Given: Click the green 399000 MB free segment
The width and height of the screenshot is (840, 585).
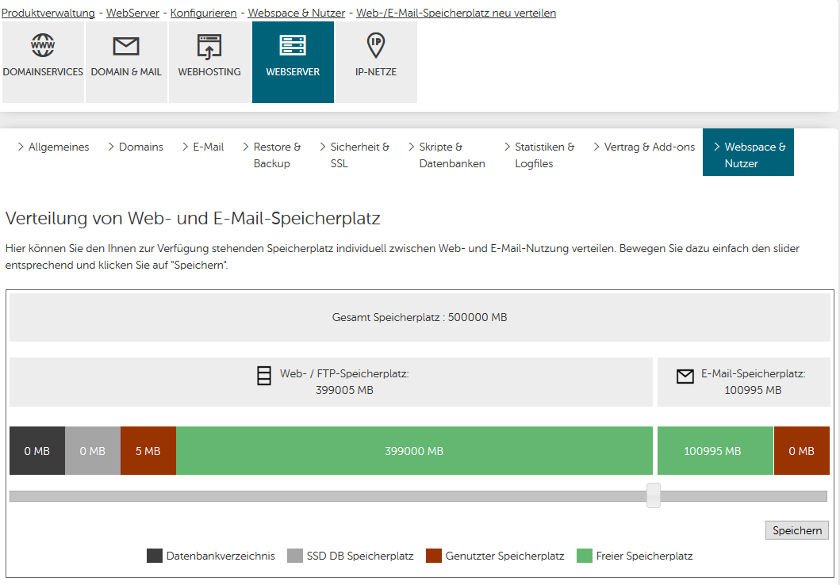Looking at the screenshot, I should coord(414,451).
